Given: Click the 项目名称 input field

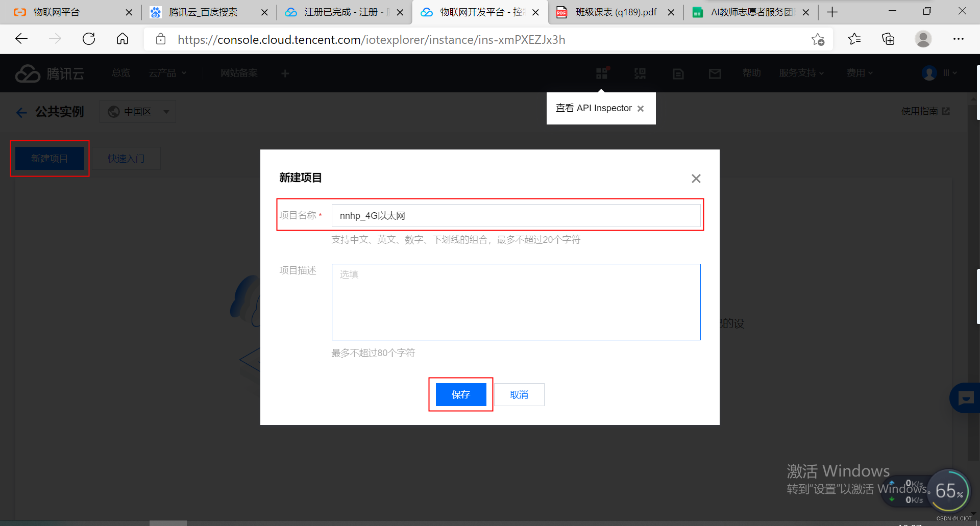Looking at the screenshot, I should tap(516, 216).
